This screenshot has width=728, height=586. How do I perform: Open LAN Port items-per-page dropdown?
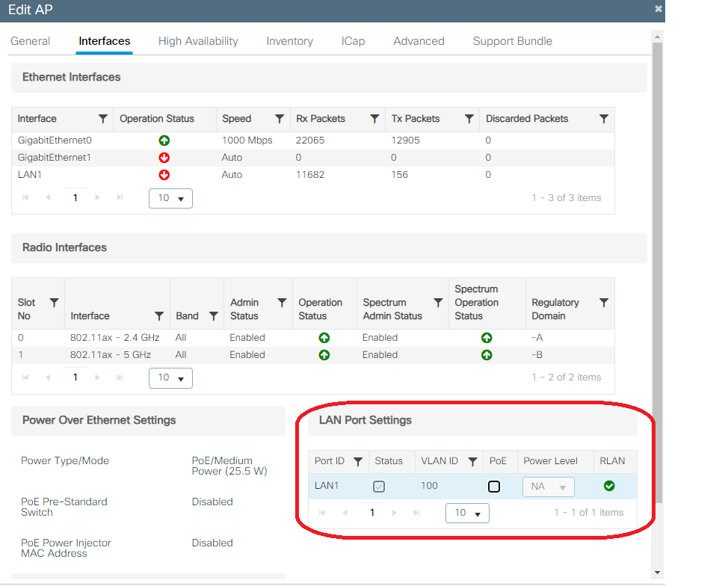pos(467,513)
